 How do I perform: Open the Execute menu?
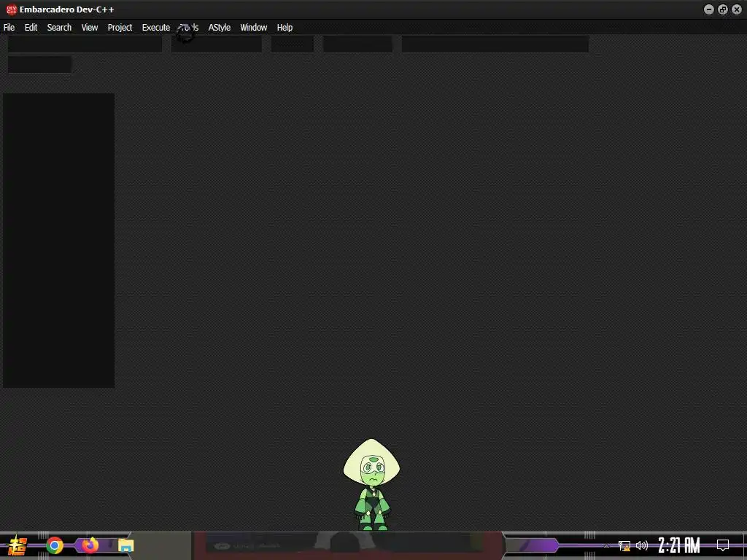pos(156,28)
